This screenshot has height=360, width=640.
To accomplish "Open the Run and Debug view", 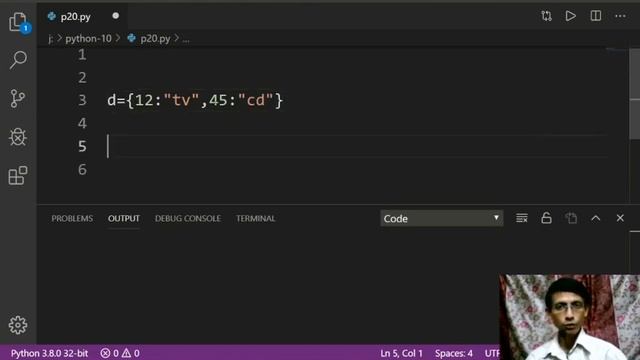I will click(x=18, y=137).
